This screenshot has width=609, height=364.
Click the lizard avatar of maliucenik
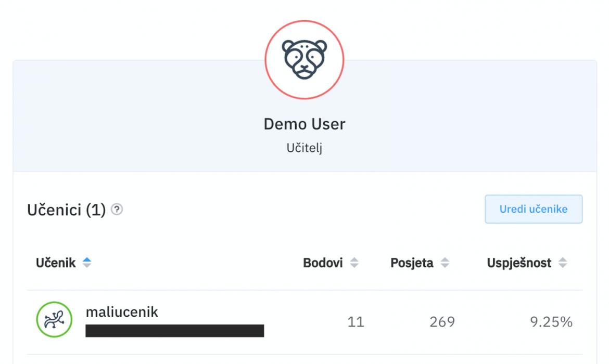(x=54, y=319)
